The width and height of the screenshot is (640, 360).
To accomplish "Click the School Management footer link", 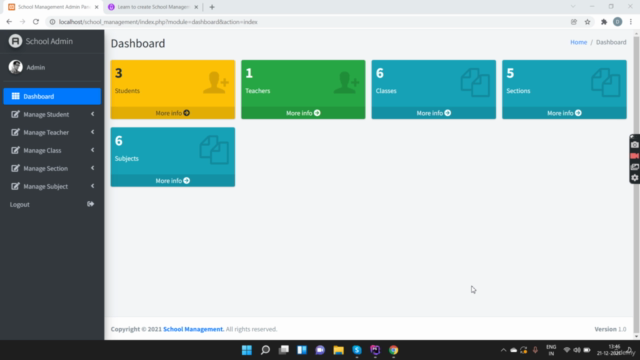I will [x=193, y=329].
